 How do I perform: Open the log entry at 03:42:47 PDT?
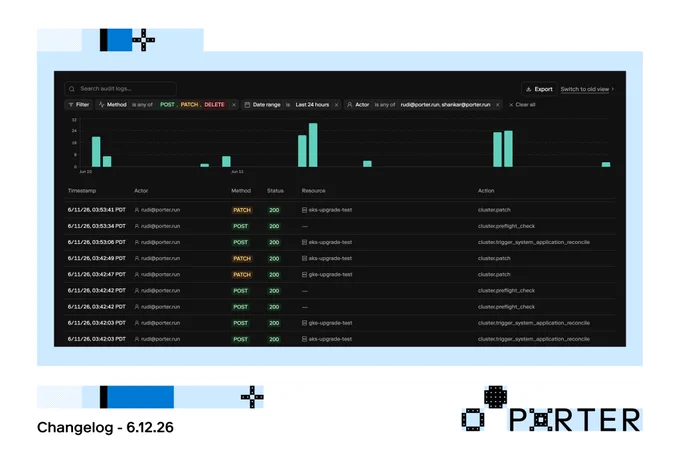[x=340, y=275]
